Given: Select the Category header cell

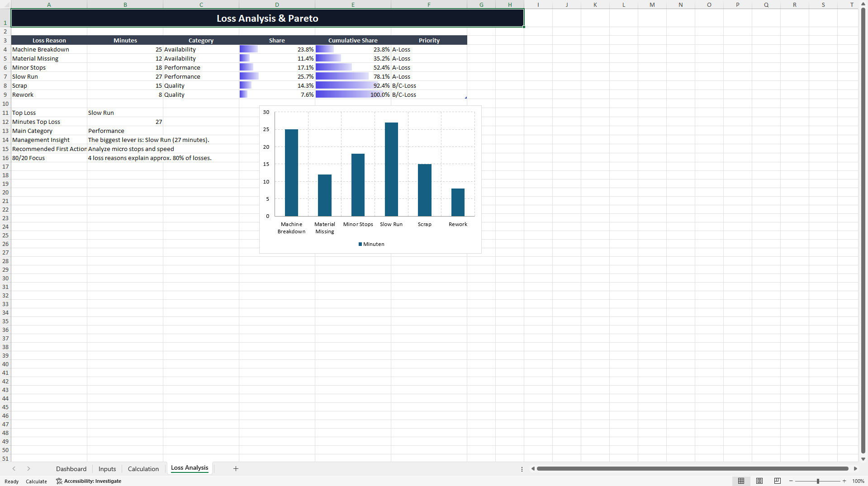Looking at the screenshot, I should pos(201,40).
